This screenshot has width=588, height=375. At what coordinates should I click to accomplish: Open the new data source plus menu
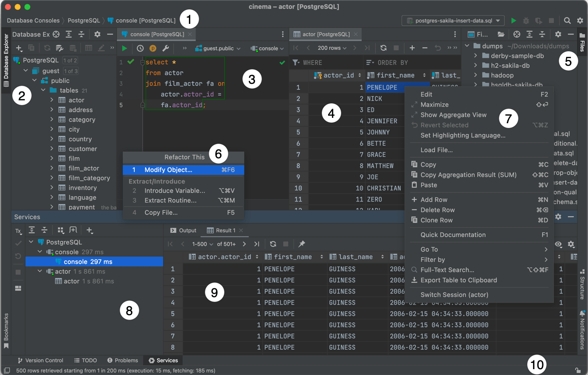[18, 49]
